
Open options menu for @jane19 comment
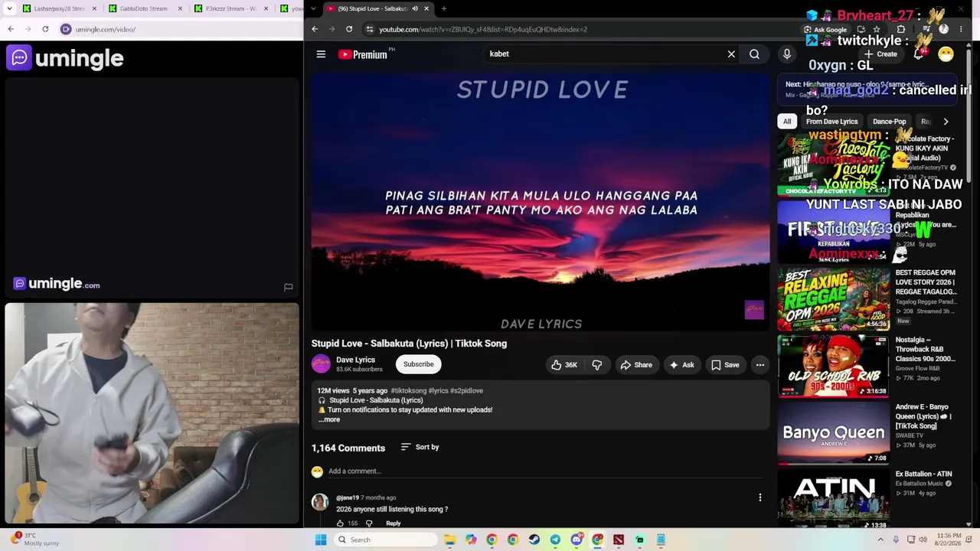pos(760,497)
